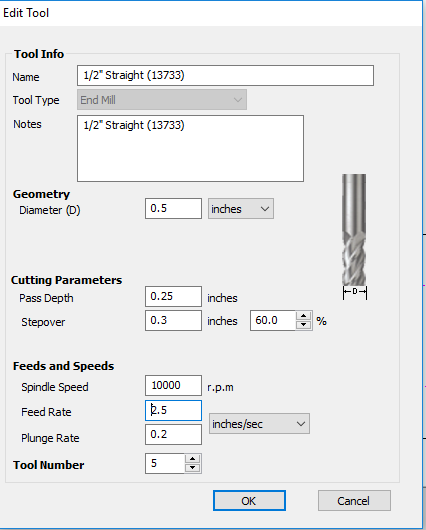Open the diameter units inches dropdown

241,209
